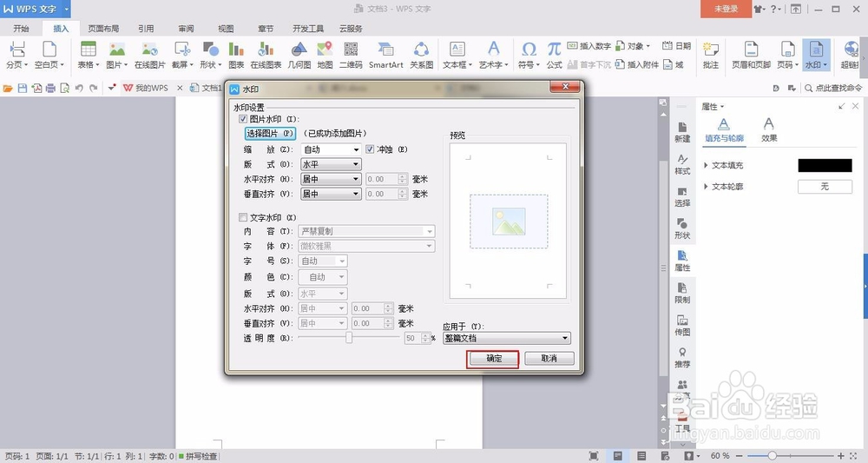Viewport: 868px width, 463px height.
Task: Switch to the 引用 ribbon tab
Action: point(146,29)
